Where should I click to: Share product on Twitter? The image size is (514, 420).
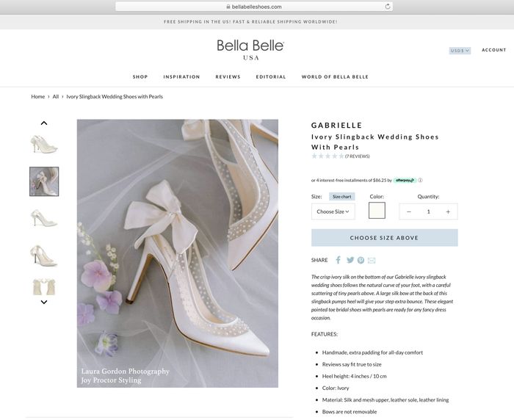[350, 260]
